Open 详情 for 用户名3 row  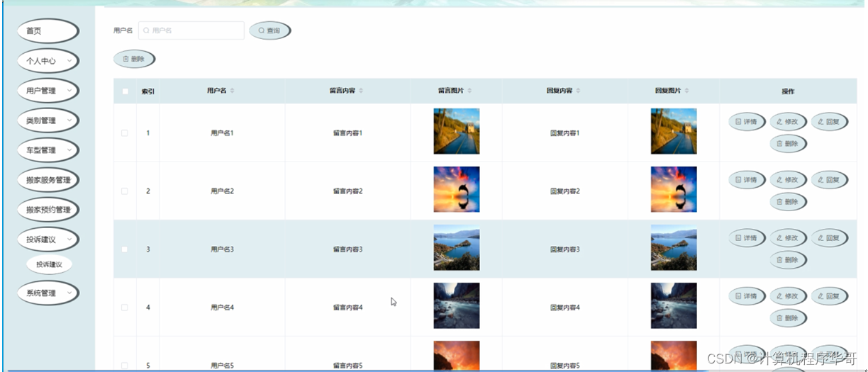tap(747, 238)
